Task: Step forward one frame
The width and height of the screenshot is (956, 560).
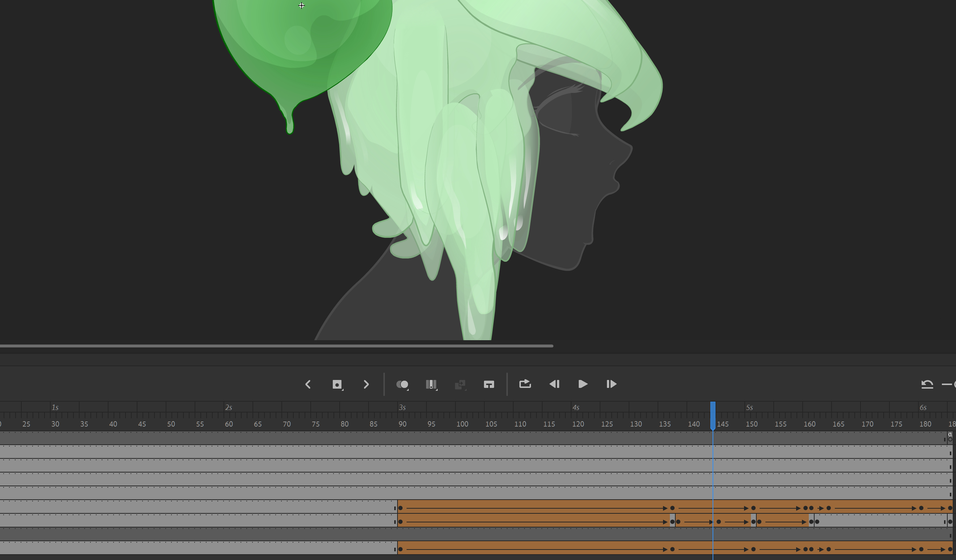Action: (x=611, y=384)
